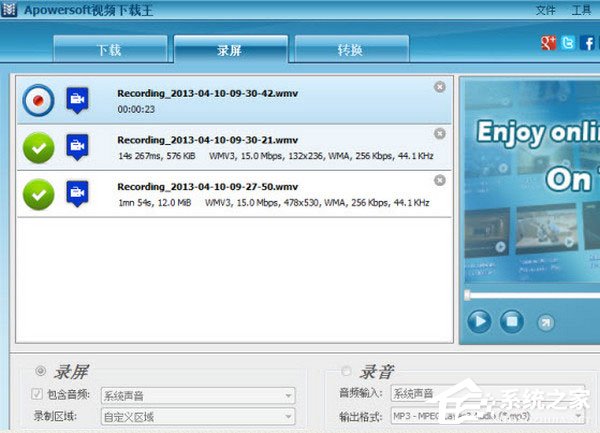Select Recording_2013-04-10-09-30-21.wmv file name

click(x=207, y=140)
